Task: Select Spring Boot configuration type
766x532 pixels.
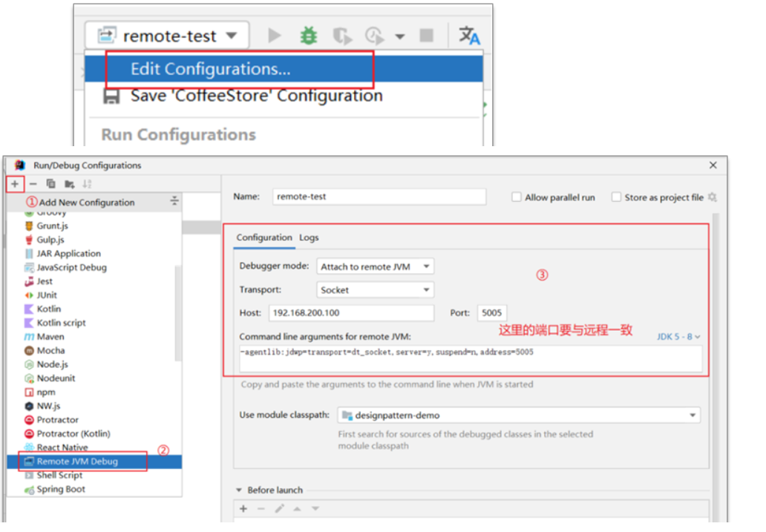Action: click(95, 489)
